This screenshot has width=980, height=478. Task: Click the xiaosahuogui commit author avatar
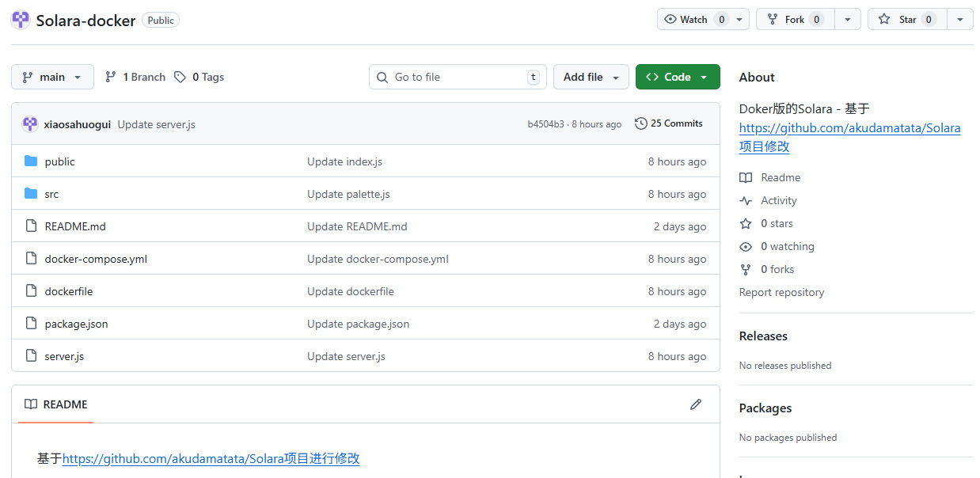tap(30, 124)
